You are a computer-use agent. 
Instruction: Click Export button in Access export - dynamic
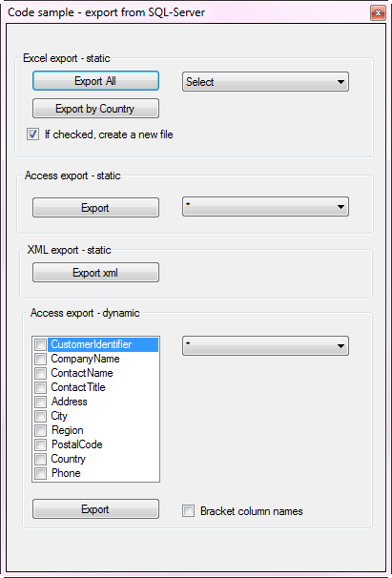95,509
